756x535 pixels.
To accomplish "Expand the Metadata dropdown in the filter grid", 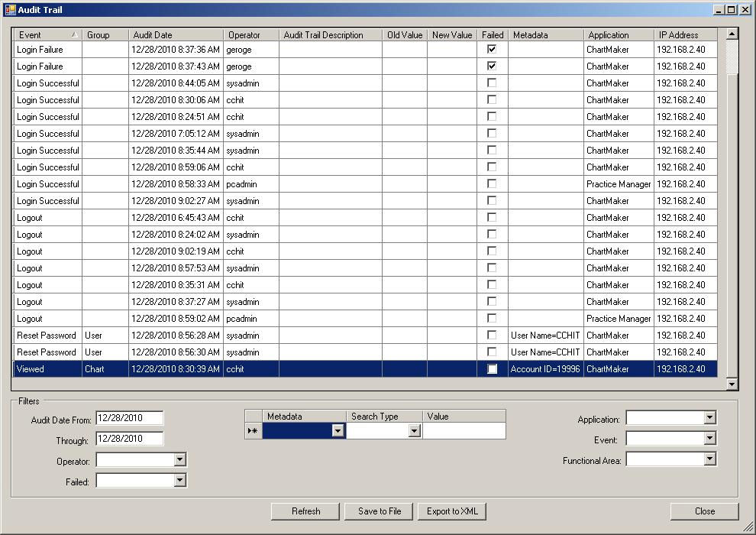I will pyautogui.click(x=338, y=431).
